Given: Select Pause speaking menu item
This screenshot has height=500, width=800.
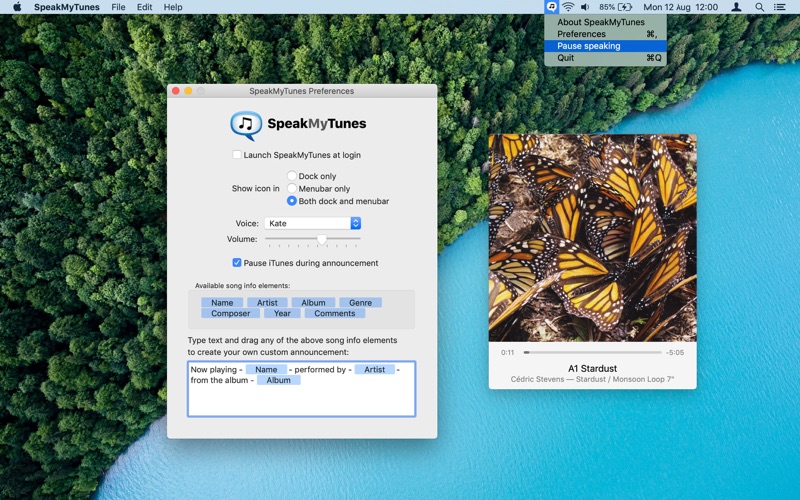Looking at the screenshot, I should [x=605, y=46].
